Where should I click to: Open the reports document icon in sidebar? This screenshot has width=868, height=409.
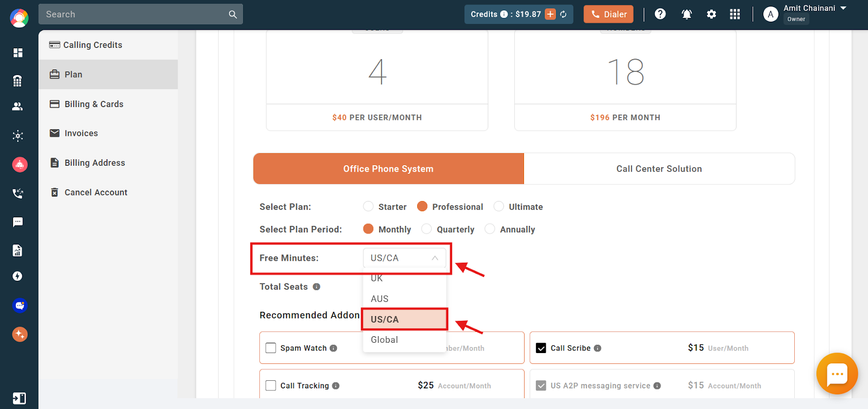coord(18,250)
